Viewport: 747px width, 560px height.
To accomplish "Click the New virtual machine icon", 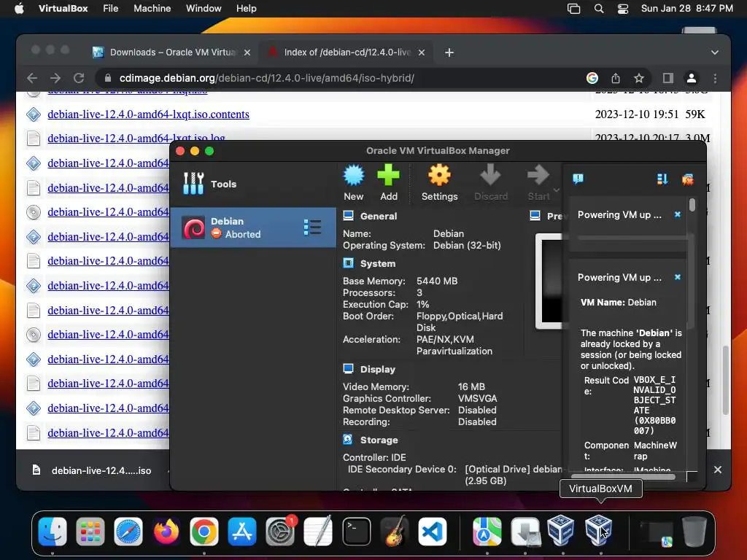I will (x=354, y=176).
